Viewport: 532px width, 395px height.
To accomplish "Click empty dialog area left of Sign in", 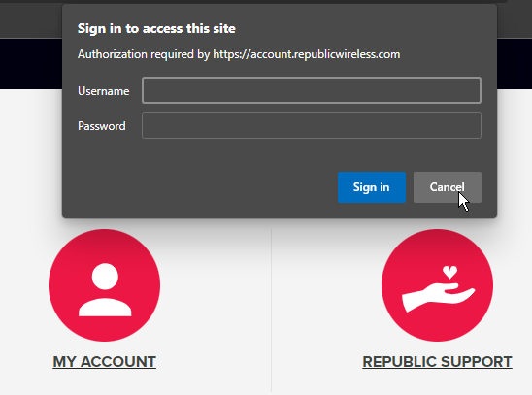I will click(204, 187).
